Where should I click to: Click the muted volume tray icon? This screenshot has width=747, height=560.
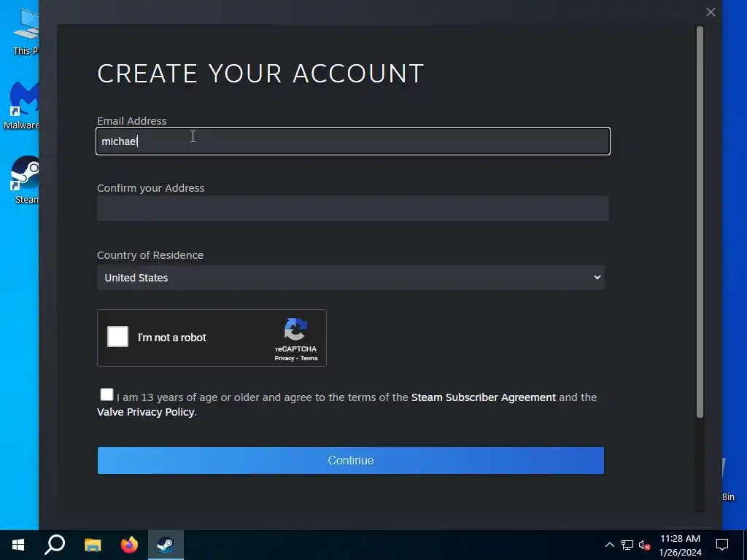[645, 545]
